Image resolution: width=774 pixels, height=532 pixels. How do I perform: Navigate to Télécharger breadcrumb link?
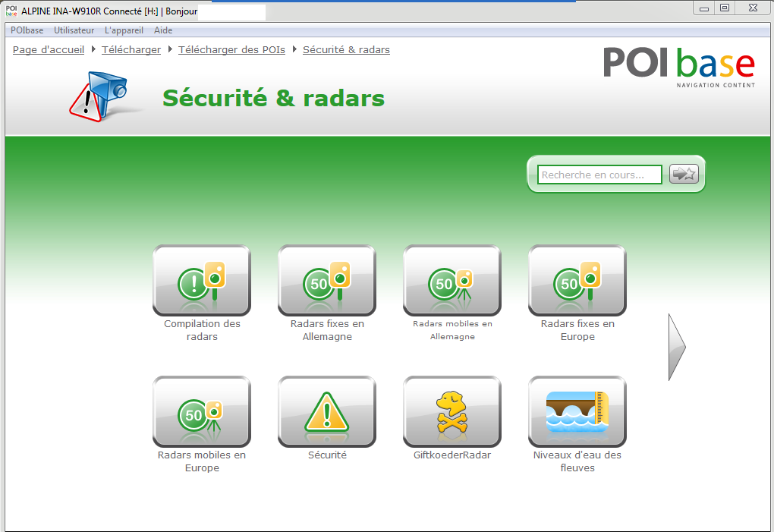coord(131,50)
